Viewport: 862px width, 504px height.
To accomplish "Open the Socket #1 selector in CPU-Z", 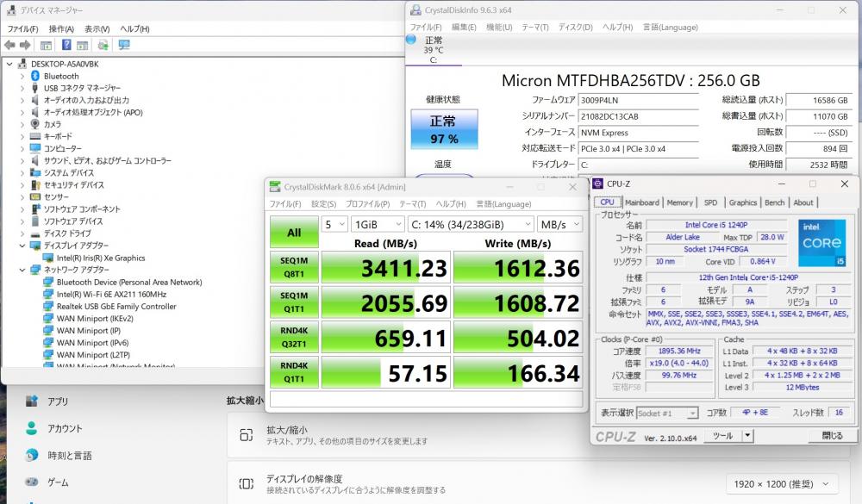I will [667, 413].
